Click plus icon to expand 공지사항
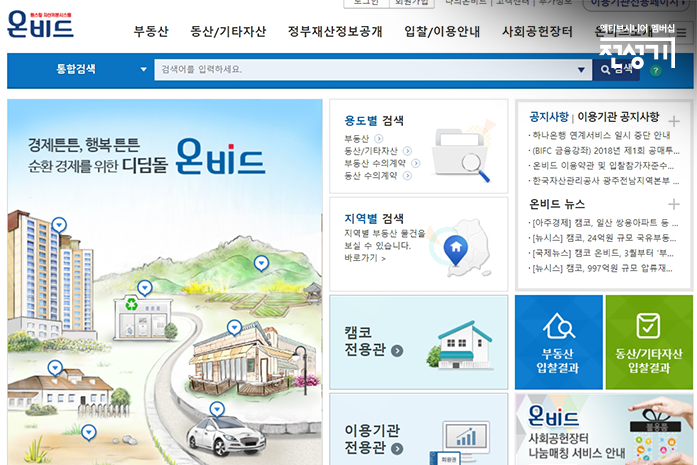 (x=674, y=120)
